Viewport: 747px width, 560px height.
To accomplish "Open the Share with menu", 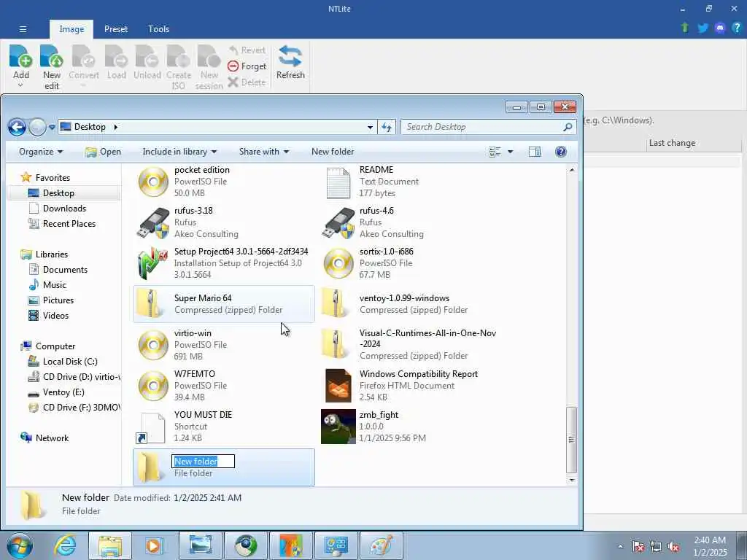I will point(264,152).
